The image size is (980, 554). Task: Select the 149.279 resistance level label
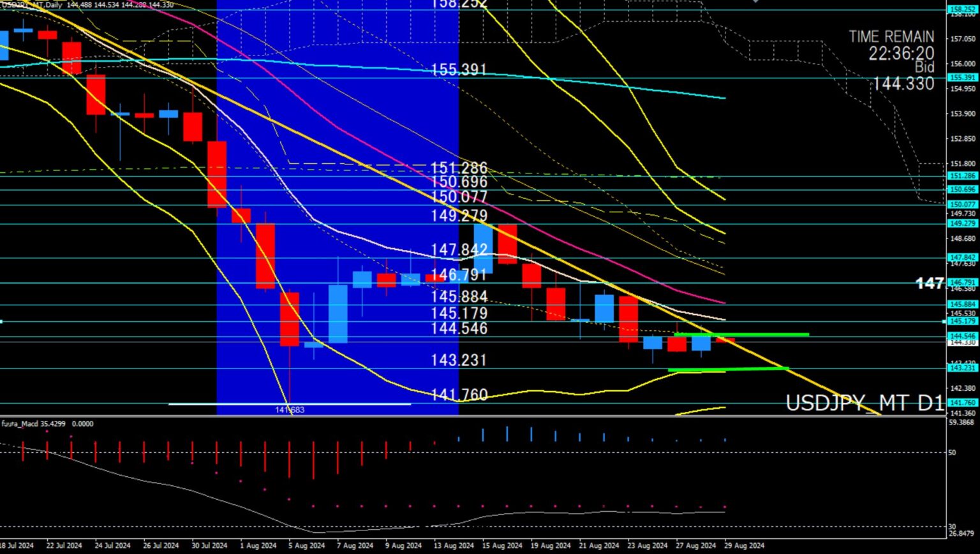tap(459, 215)
